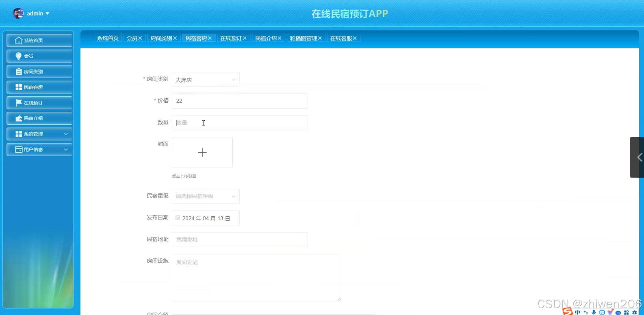Click the Sogou input method logo
644x315 pixels.
click(x=568, y=311)
